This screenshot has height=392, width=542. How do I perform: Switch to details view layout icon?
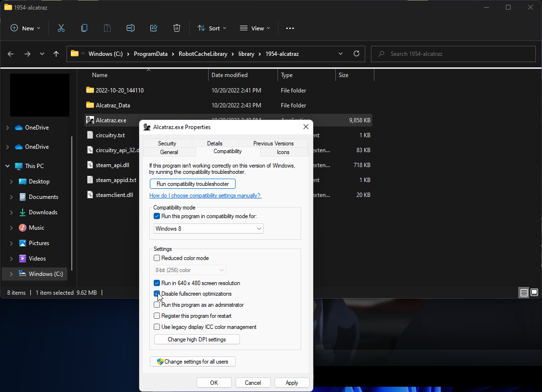524,293
